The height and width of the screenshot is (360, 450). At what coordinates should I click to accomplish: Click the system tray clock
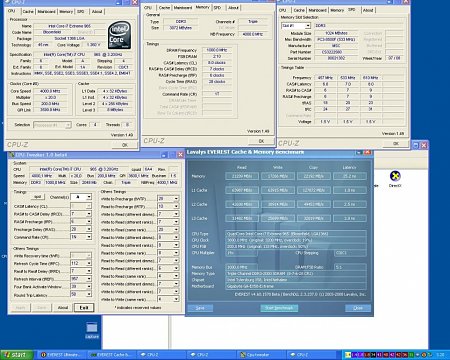440,355
